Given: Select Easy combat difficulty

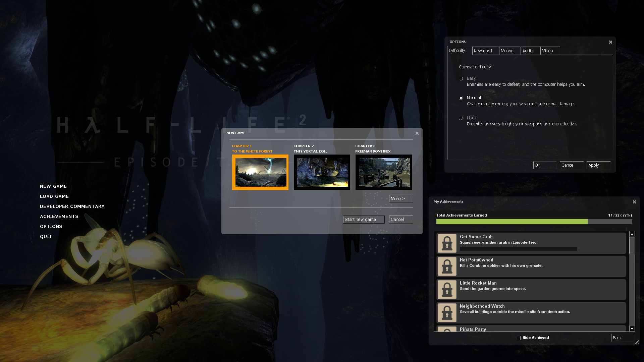Looking at the screenshot, I should coord(461,78).
